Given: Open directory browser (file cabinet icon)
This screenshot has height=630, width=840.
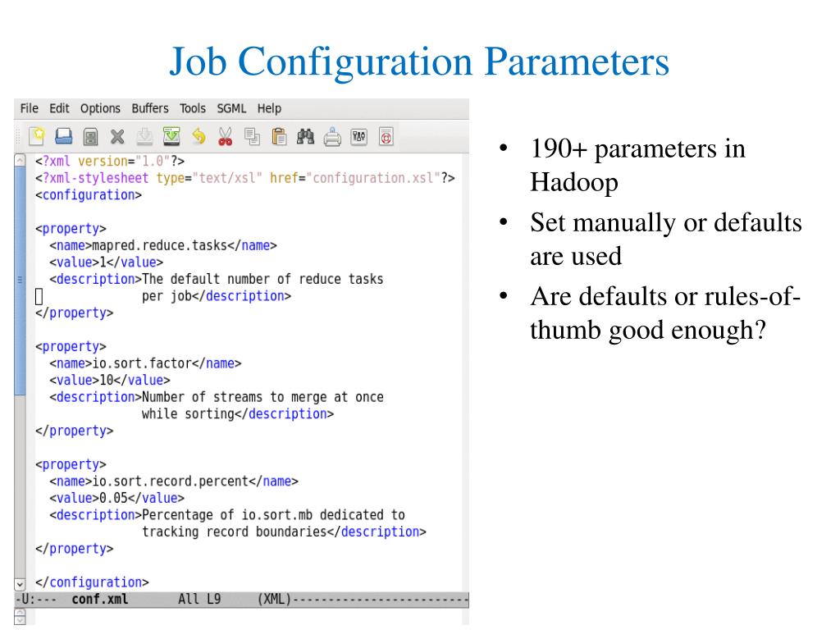Looking at the screenshot, I should (90, 137).
